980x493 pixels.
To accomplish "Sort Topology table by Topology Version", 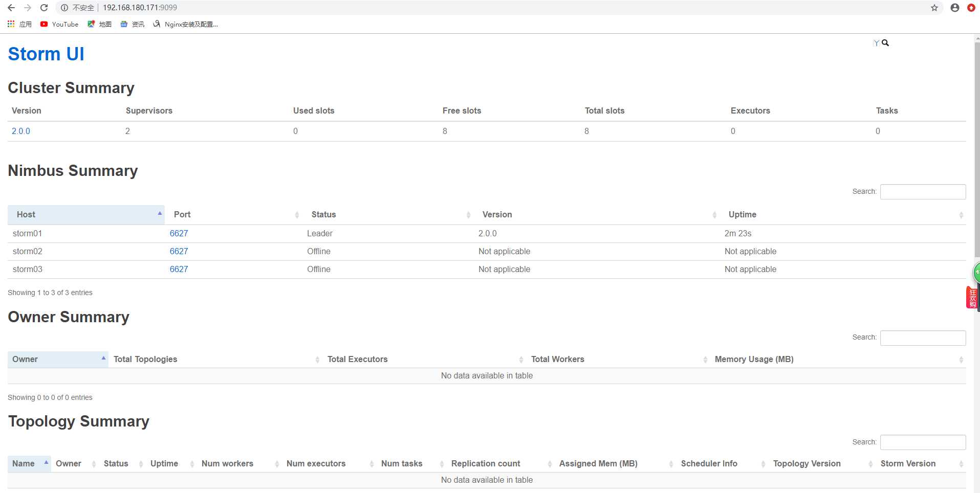I will coord(822,464).
